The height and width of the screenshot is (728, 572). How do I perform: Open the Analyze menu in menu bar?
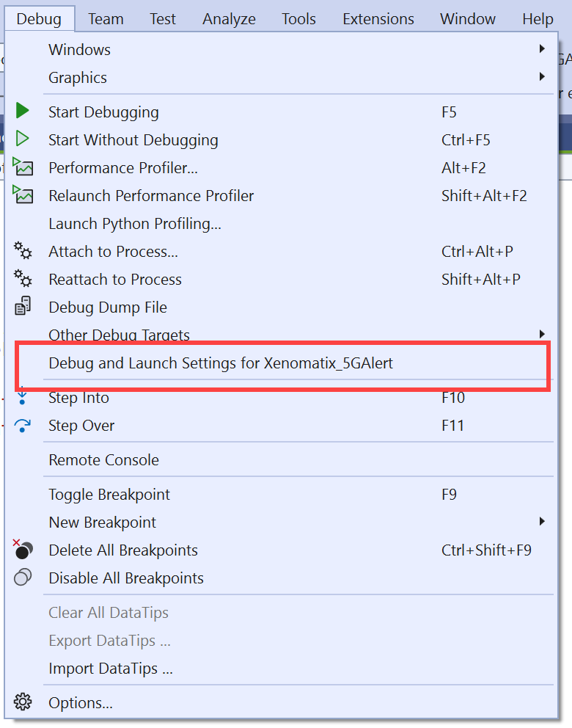[229, 19]
